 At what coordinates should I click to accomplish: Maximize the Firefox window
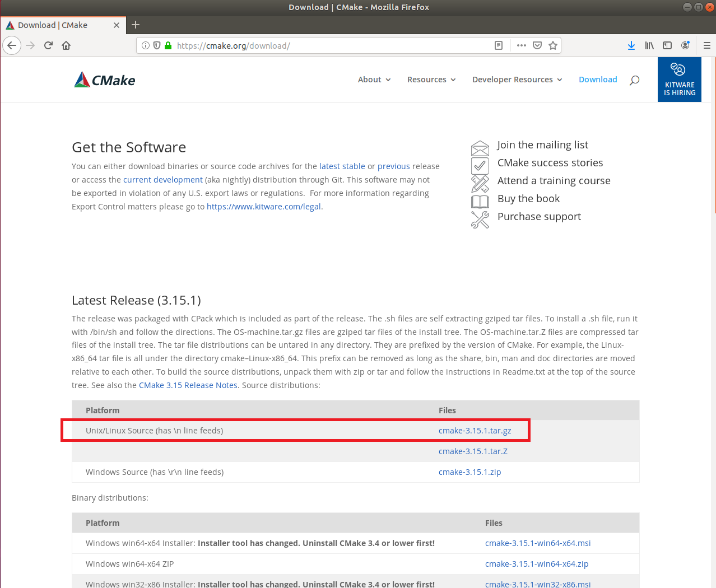(x=698, y=7)
